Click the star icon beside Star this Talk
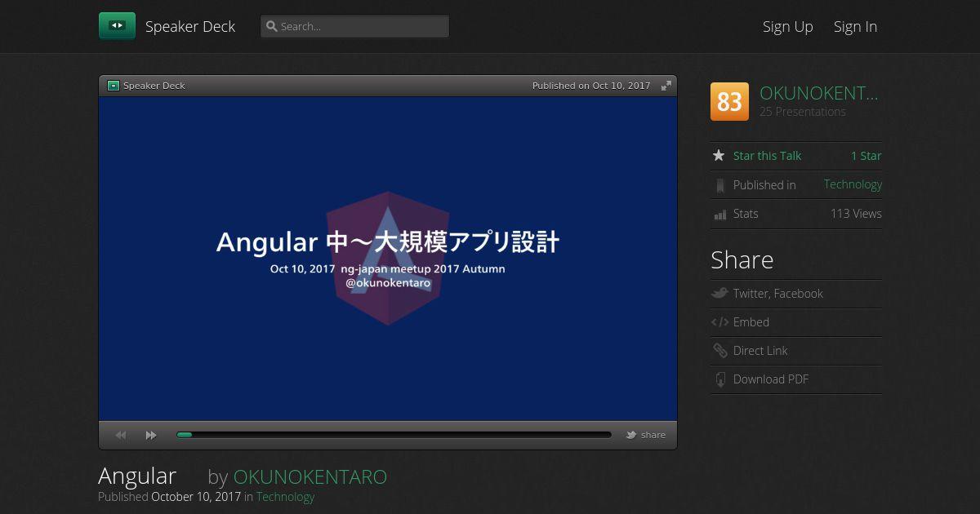 point(719,155)
